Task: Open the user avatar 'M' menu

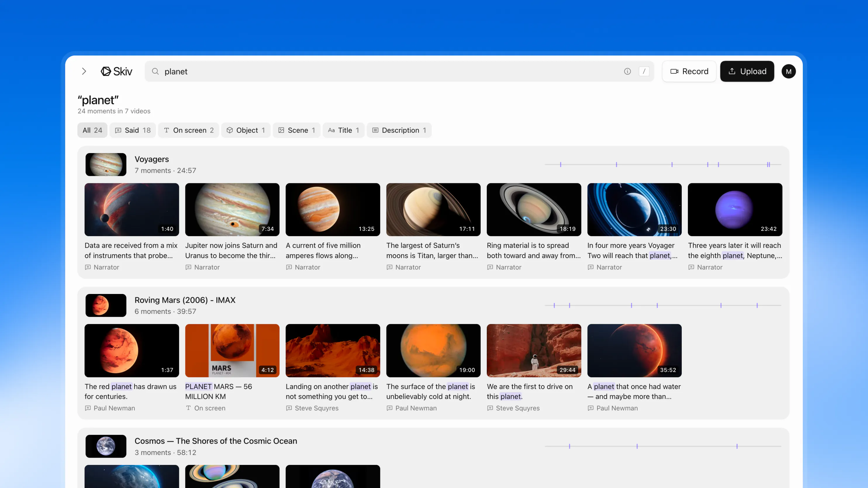Action: click(x=788, y=71)
